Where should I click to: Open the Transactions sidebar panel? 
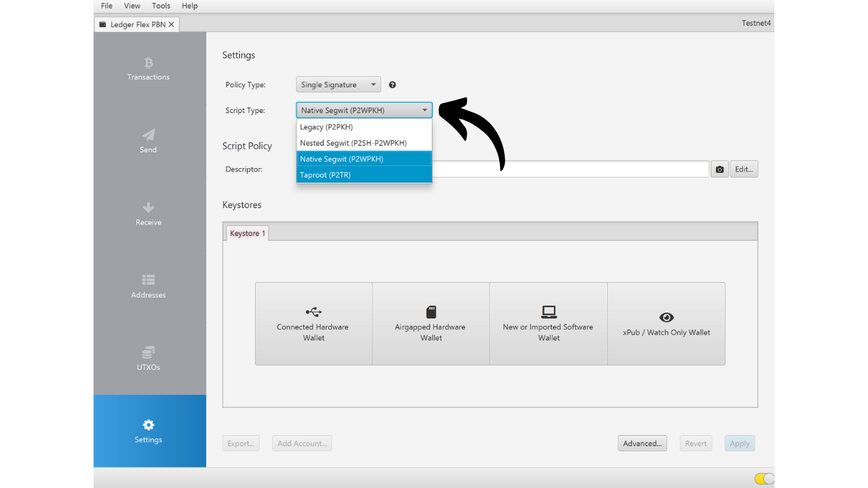coord(149,69)
